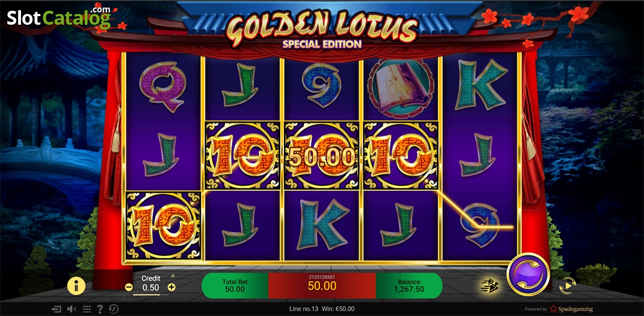
Task: Mute the game sound
Action: pos(71,309)
